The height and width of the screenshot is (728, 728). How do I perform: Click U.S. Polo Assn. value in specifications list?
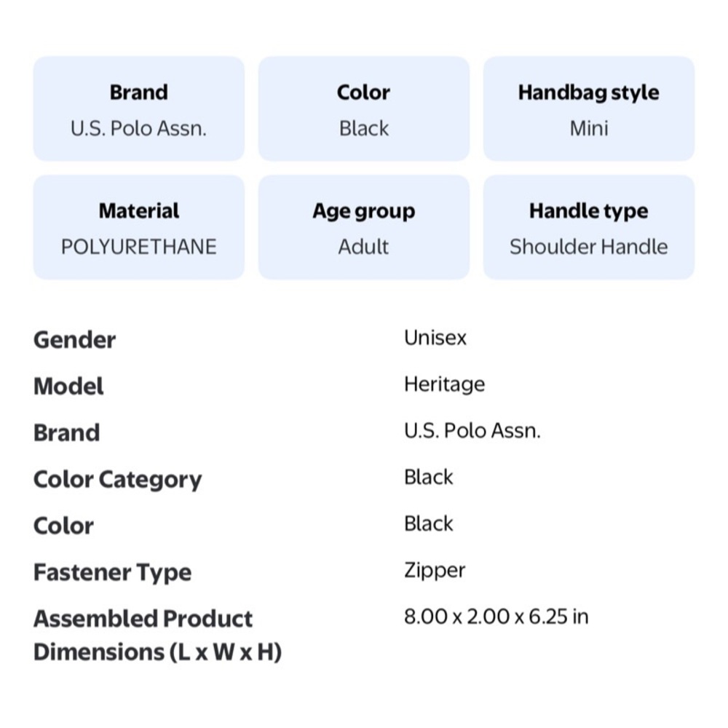click(472, 431)
